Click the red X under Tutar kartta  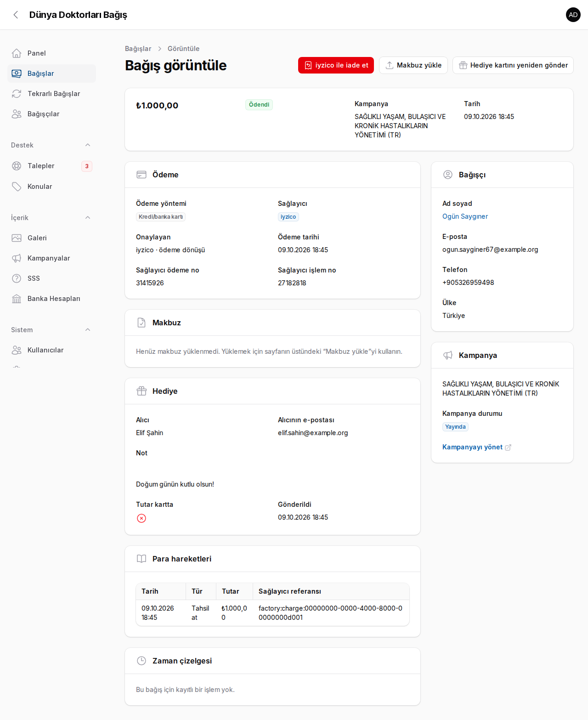coord(141,518)
